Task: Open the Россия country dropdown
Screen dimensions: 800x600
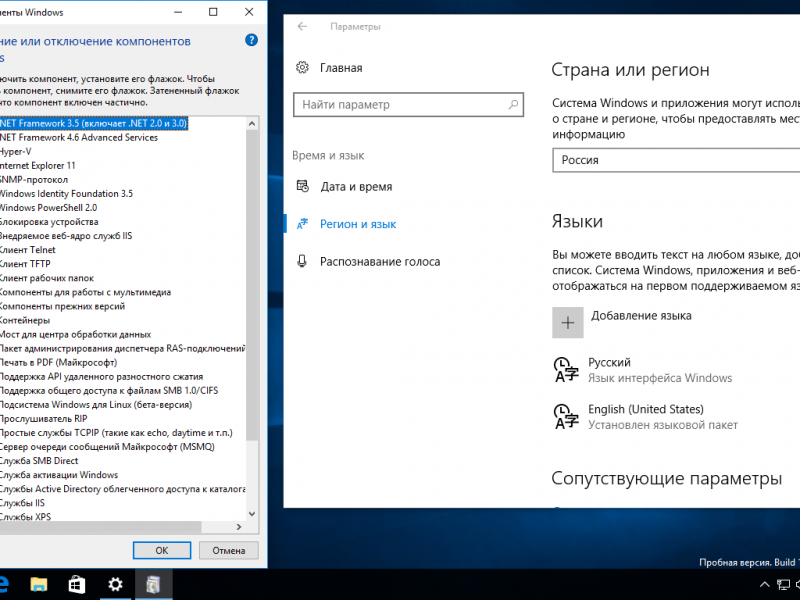Action: (676, 160)
